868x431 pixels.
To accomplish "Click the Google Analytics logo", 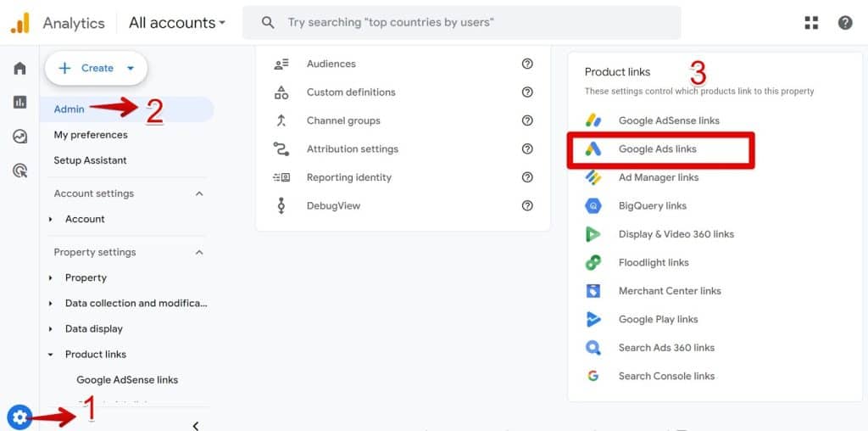I will tap(20, 23).
